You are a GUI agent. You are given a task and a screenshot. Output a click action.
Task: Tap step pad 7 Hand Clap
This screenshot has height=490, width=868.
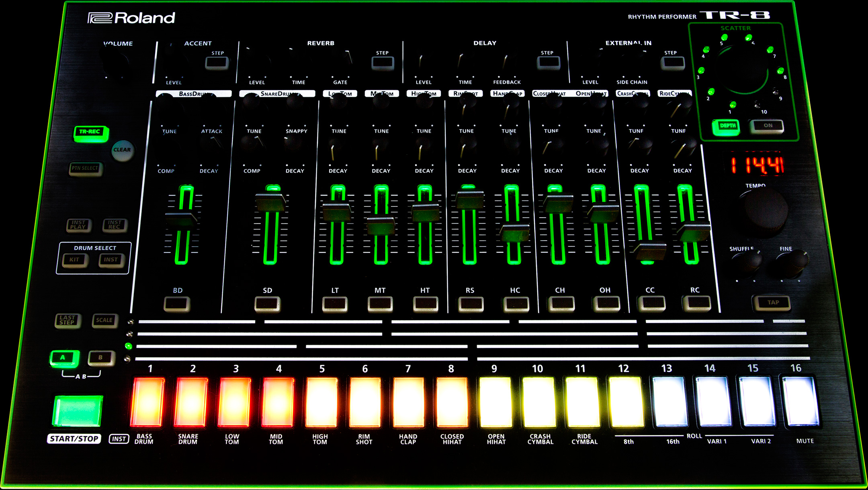[409, 402]
